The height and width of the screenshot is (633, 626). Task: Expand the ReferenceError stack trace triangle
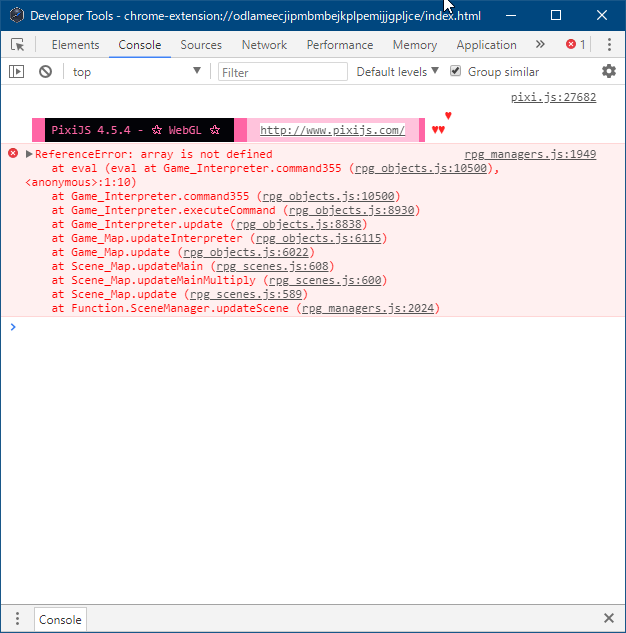coord(29,154)
